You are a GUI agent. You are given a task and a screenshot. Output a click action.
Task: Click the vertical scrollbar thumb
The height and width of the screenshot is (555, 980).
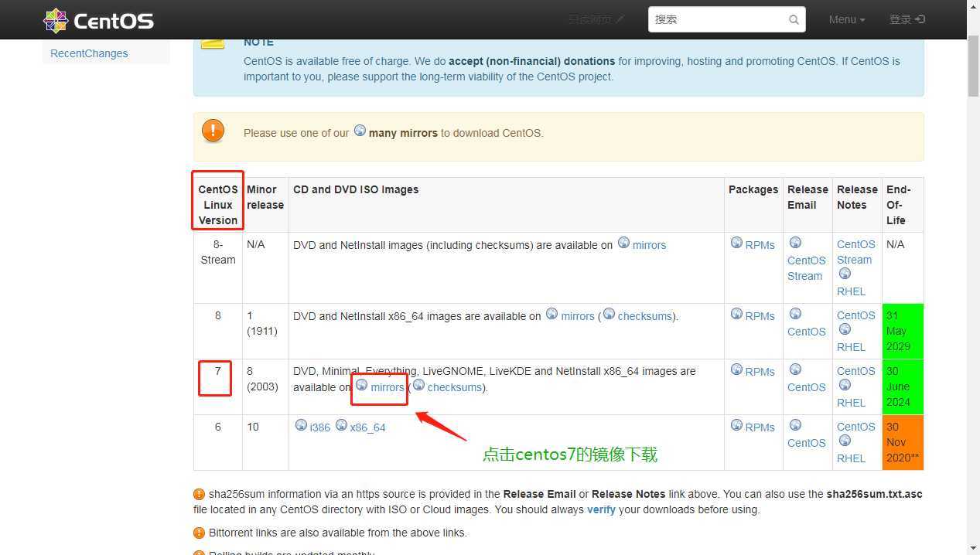[x=973, y=66]
